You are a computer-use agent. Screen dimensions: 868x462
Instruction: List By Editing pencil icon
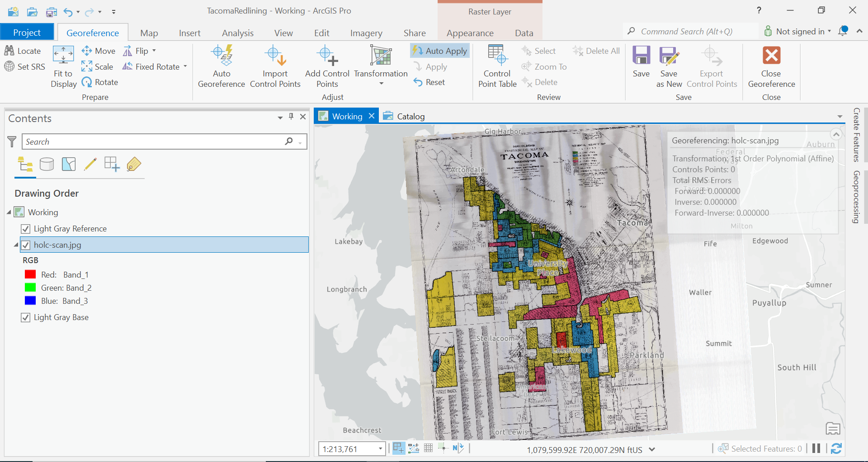90,165
